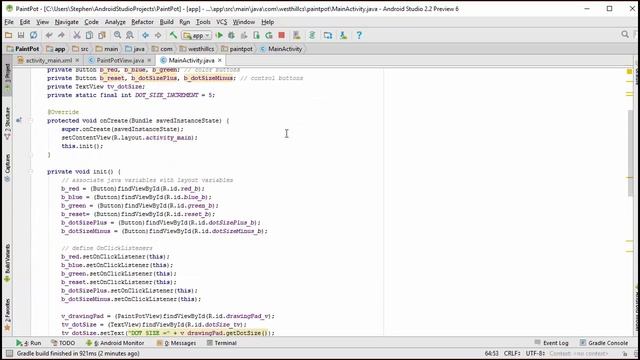This screenshot has height=360, width=640.
Task: Open the Android Monitor tool window
Action: [x=115, y=343]
